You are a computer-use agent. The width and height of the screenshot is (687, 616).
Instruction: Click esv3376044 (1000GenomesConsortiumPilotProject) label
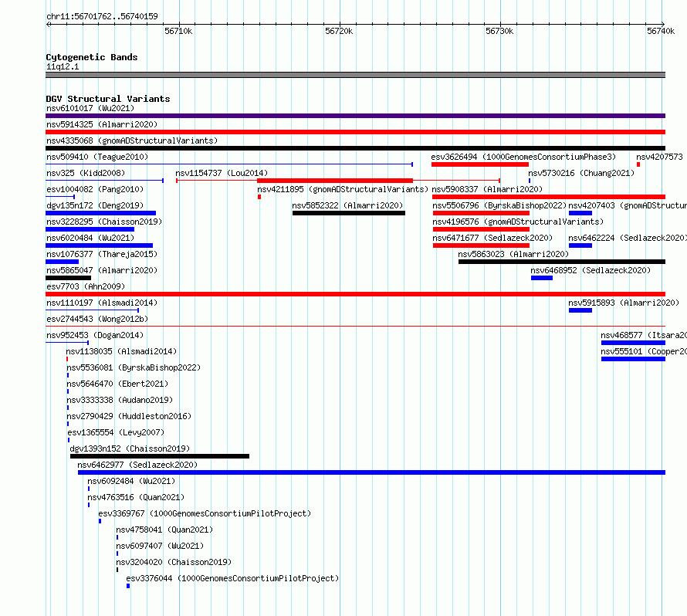pos(232,578)
